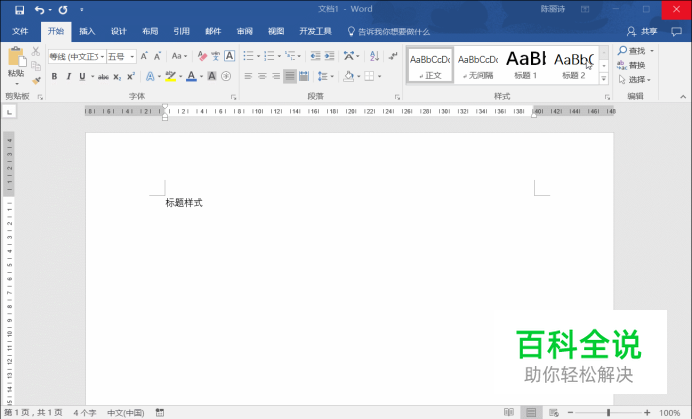The width and height of the screenshot is (692, 419).
Task: Switch to read mode view
Action: click(x=509, y=412)
